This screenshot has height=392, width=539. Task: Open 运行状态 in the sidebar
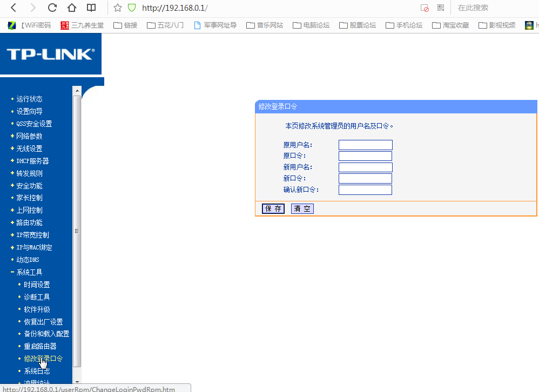tap(29, 99)
